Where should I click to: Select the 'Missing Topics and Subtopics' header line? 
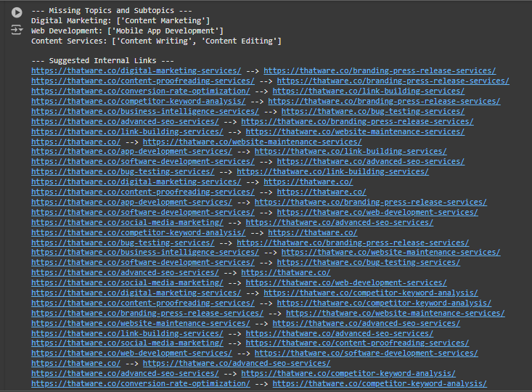(112, 10)
